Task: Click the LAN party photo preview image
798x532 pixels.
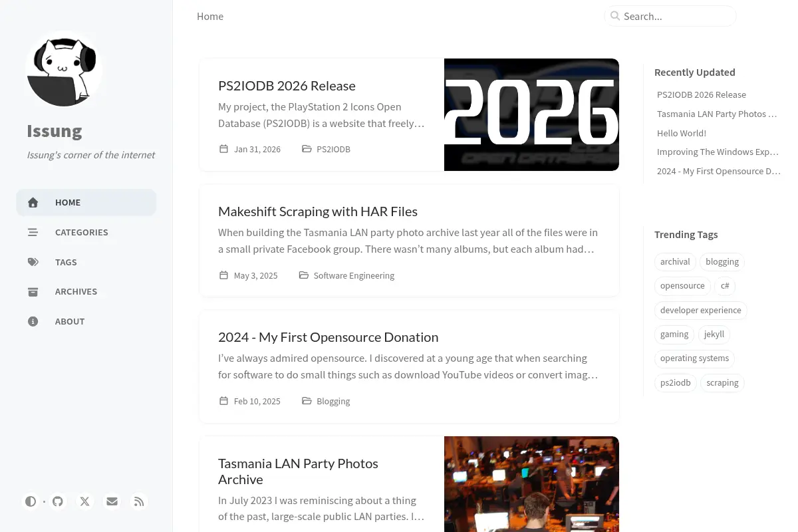Action: pyautogui.click(x=531, y=484)
